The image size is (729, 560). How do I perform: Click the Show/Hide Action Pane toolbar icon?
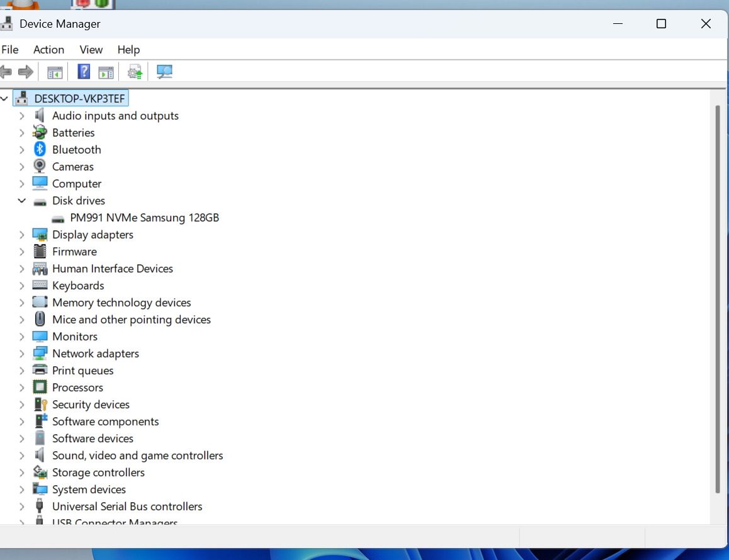tap(106, 72)
